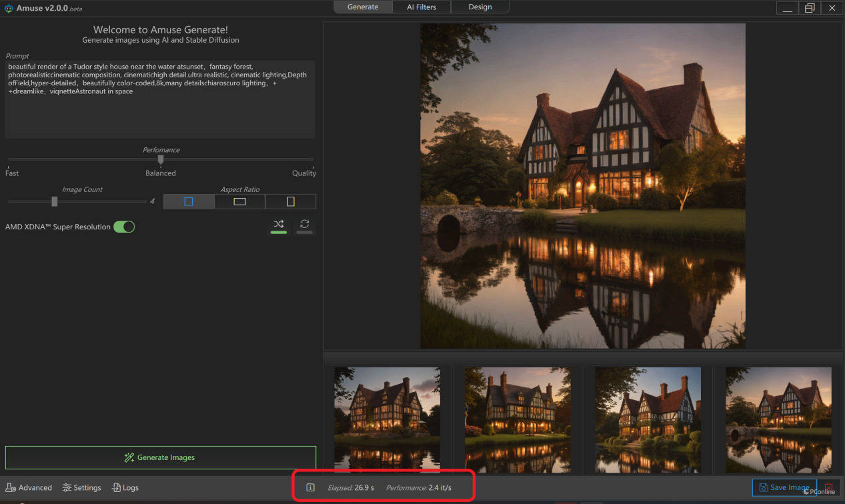The width and height of the screenshot is (845, 504).
Task: Minimize the Amuse window
Action: click(x=788, y=8)
